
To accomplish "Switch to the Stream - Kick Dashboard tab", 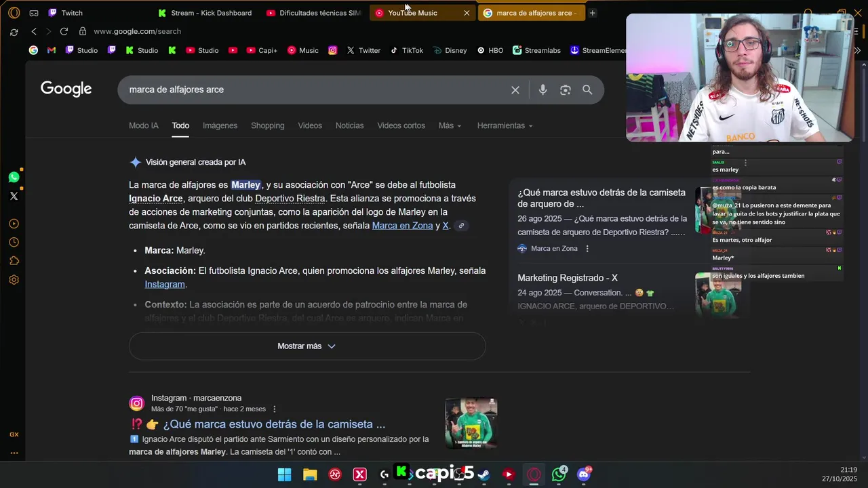I will [x=205, y=13].
